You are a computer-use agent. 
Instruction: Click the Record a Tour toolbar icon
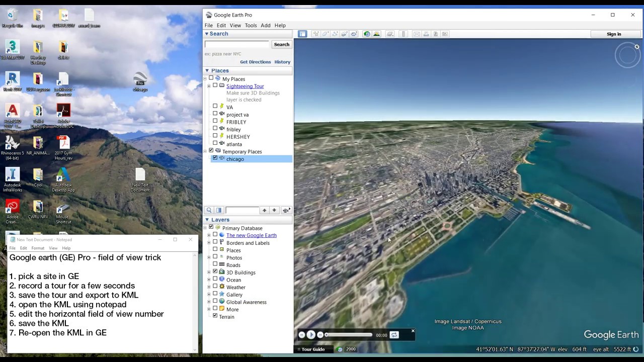tap(354, 34)
